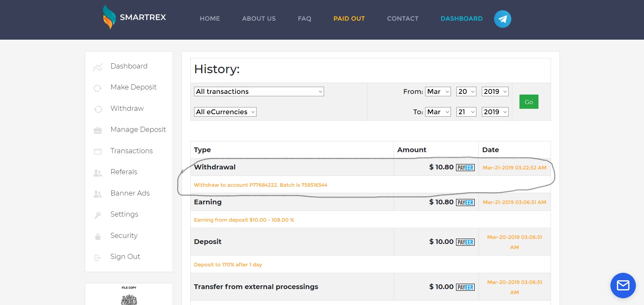The width and height of the screenshot is (644, 305).
Task: Click the Smartrex flame logo
Action: click(x=109, y=17)
